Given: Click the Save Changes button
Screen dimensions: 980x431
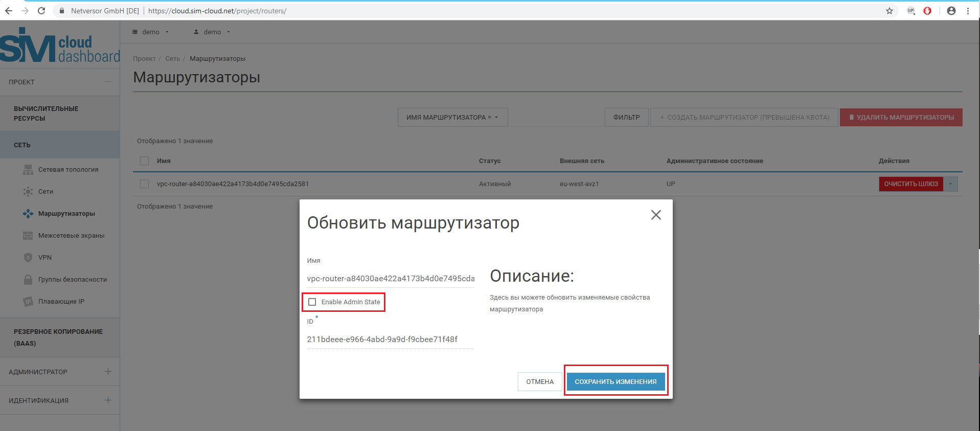Looking at the screenshot, I should tap(616, 382).
